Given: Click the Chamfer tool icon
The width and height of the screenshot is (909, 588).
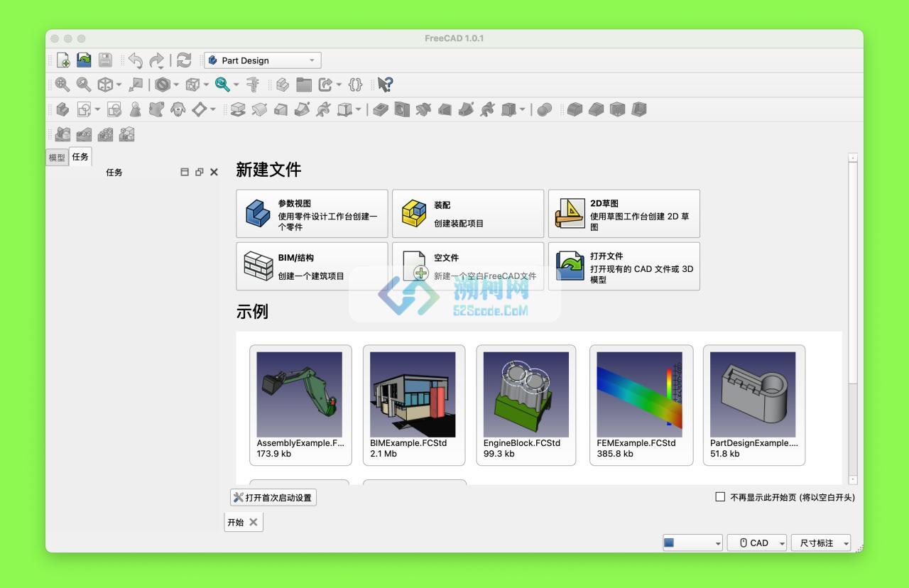Looking at the screenshot, I should tap(596, 109).
